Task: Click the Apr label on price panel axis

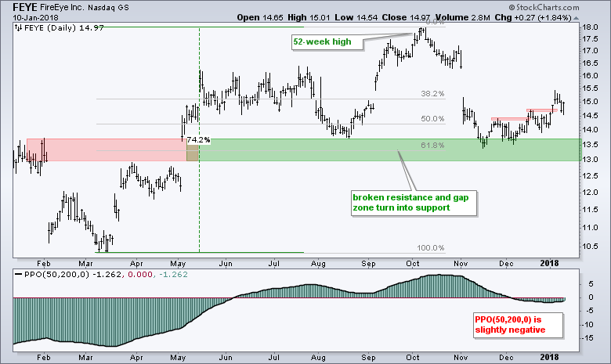Action: coord(136,264)
